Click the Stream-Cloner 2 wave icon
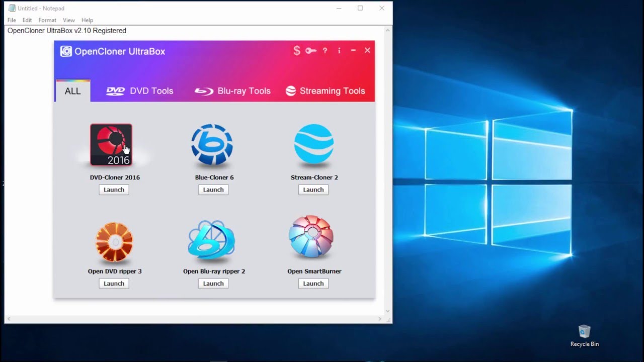 pyautogui.click(x=313, y=144)
